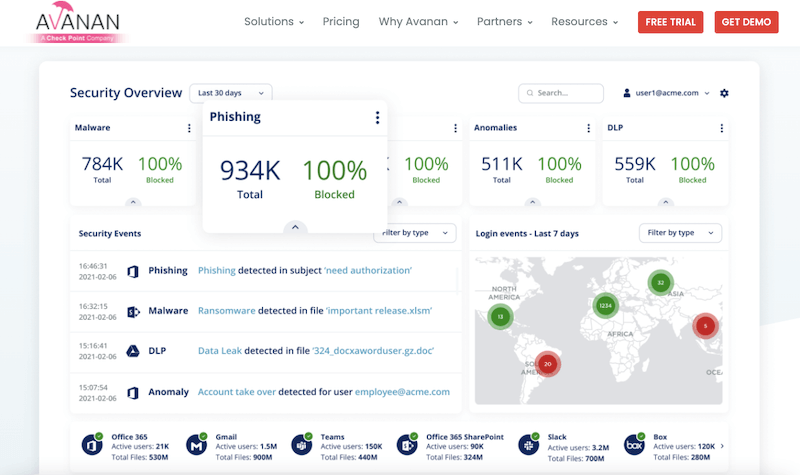Click the Ransomware link

tap(227, 311)
